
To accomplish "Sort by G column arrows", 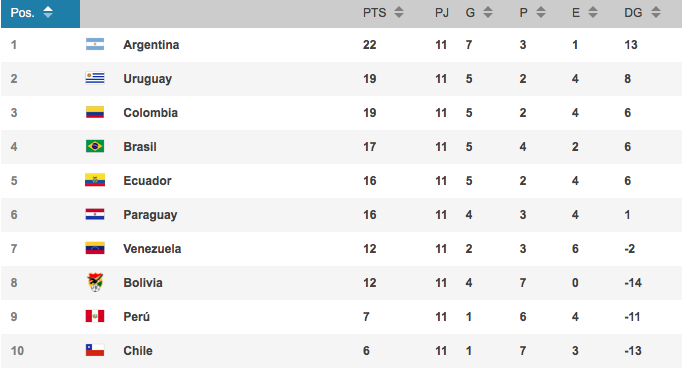I will (488, 13).
